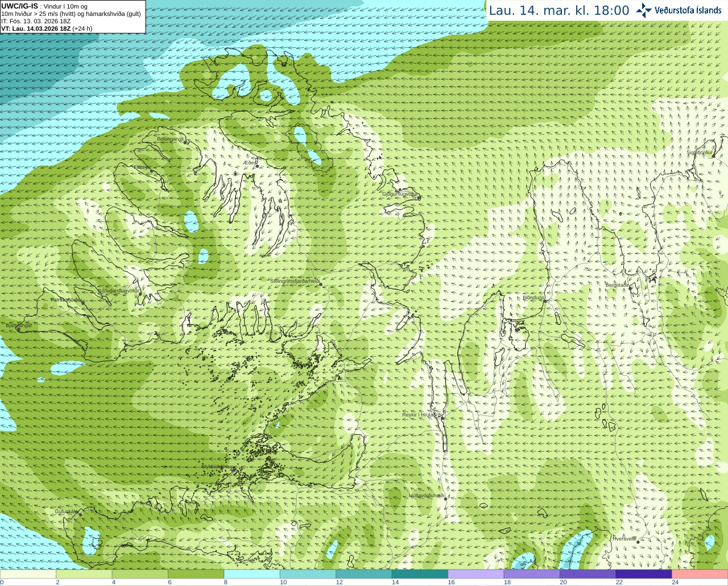Click the 18–20 m/s purple legend swatch
728x586 pixels.
532,574
